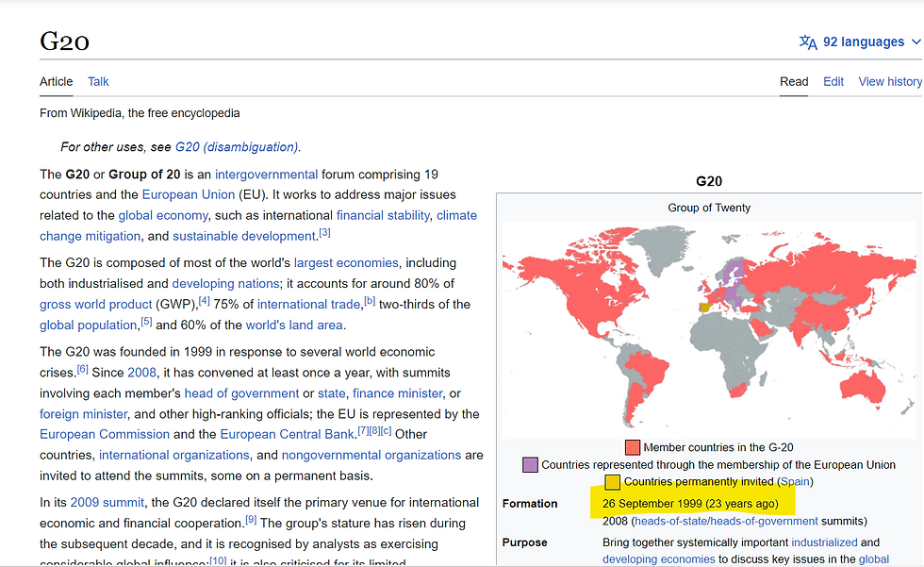Viewport: 924px width, 567px height.
Task: Follow the largest economies link
Action: point(347,263)
